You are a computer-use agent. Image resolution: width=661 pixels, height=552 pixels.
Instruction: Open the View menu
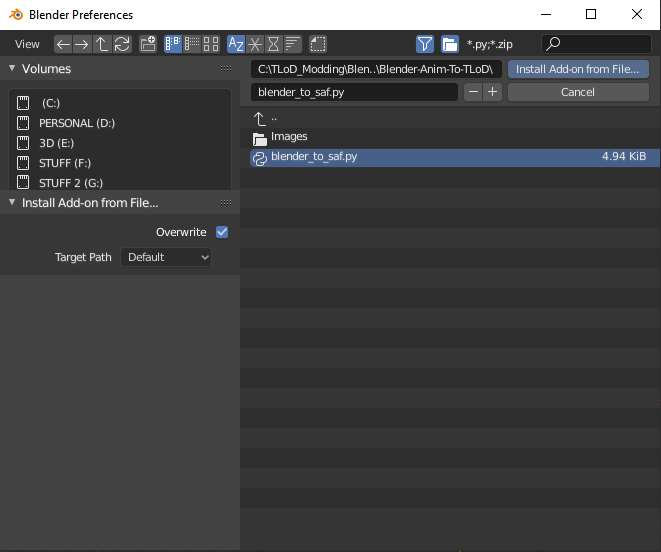pos(27,44)
